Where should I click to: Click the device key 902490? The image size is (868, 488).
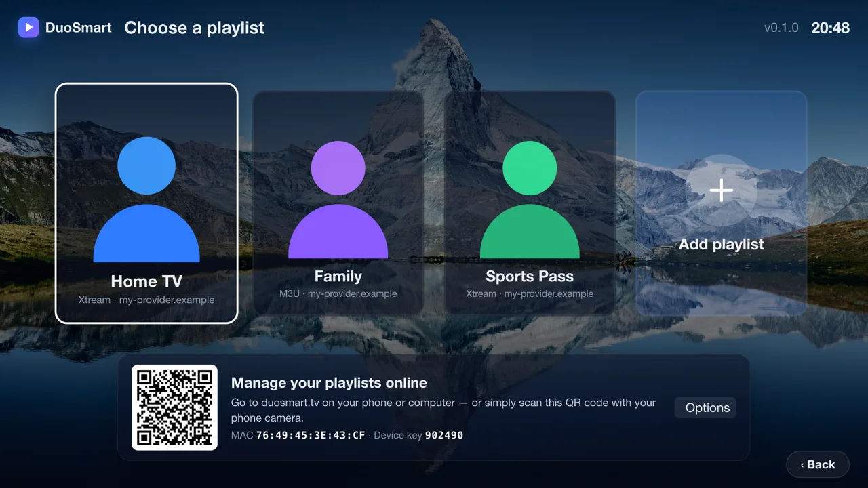444,435
